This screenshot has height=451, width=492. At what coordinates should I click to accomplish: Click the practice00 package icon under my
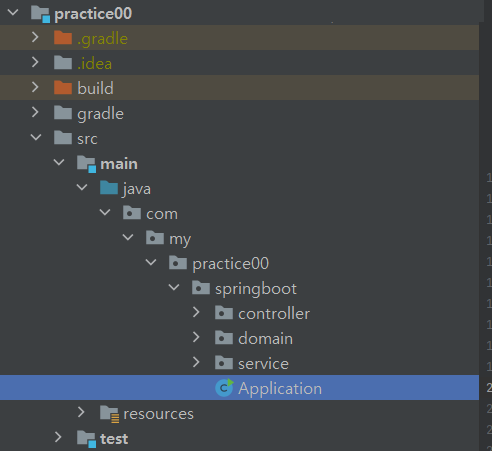pyautogui.click(x=178, y=263)
